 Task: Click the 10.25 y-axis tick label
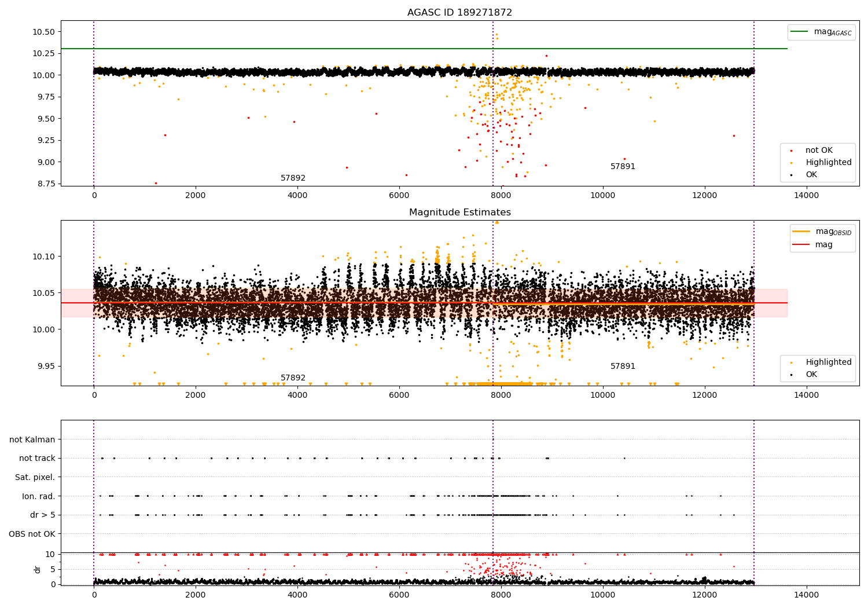(43, 53)
